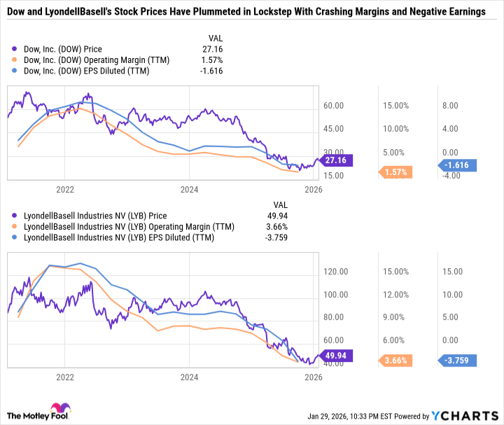Click the 2024 x-axis label on Dow chart
This screenshot has width=504, height=425.
point(189,189)
